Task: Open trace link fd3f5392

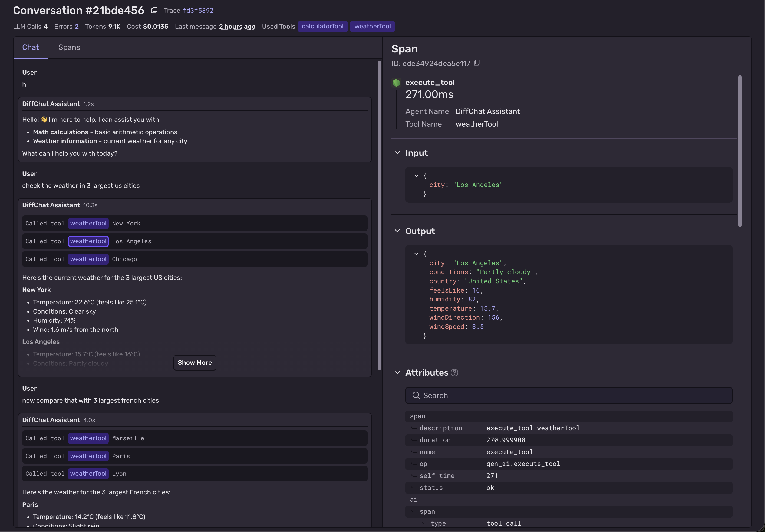Action: tap(198, 10)
